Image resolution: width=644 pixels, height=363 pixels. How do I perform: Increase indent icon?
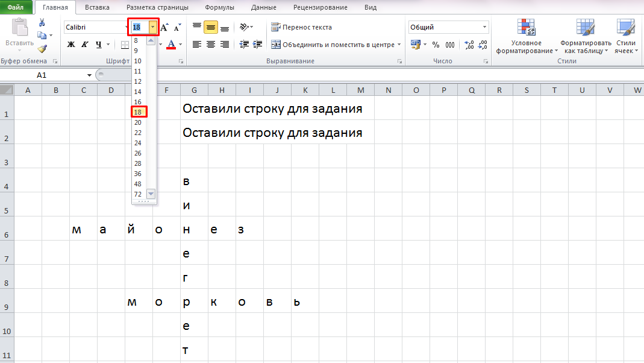coord(258,45)
